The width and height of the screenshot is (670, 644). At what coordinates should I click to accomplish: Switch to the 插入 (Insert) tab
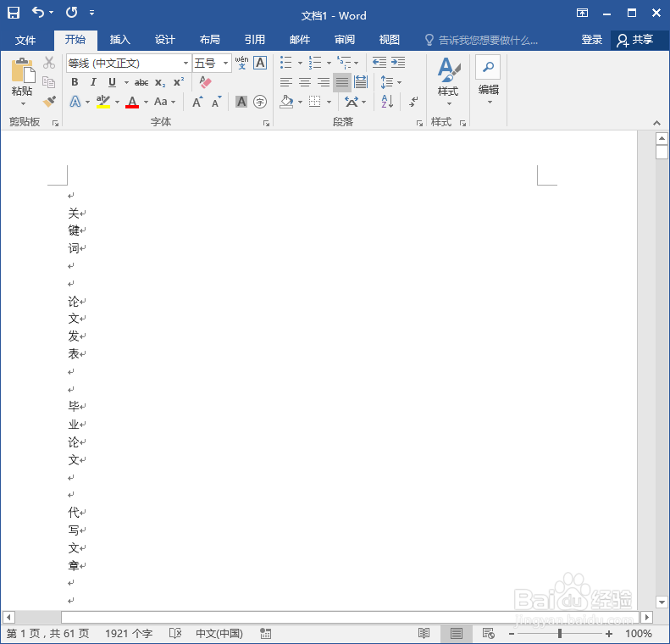[120, 40]
